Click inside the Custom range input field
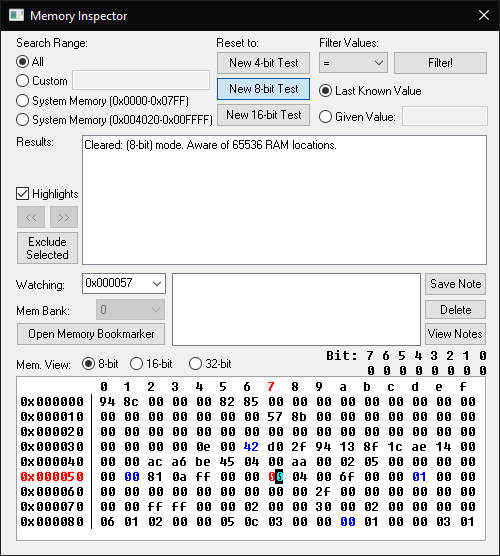Screen dimensions: 500x556 tap(141, 80)
